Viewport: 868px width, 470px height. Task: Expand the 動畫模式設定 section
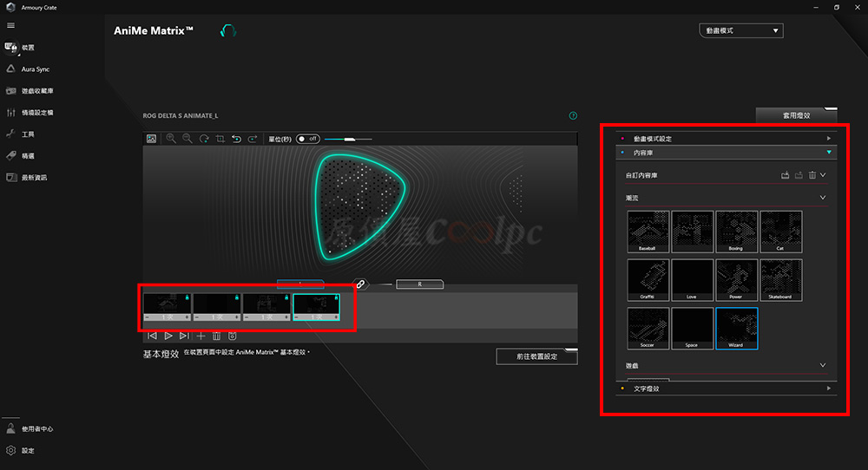point(727,138)
